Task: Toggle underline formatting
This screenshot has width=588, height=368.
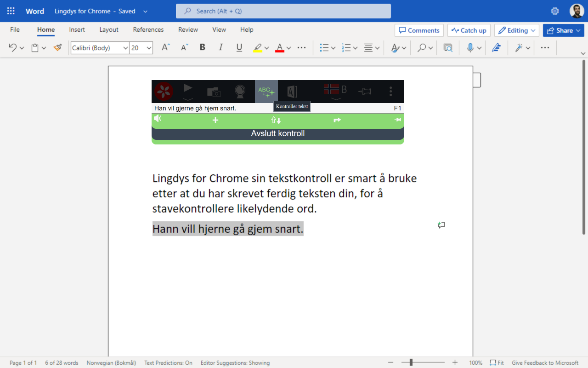Action: (x=239, y=47)
